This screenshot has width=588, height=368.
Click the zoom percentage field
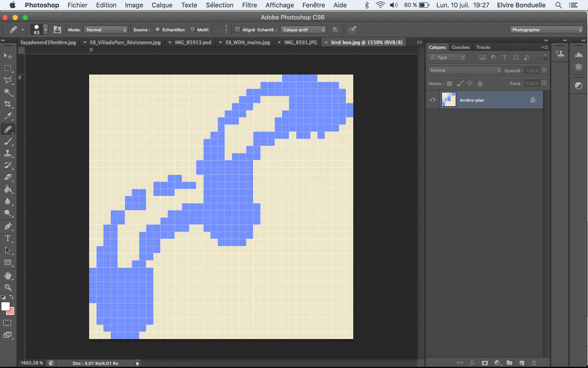(32, 363)
